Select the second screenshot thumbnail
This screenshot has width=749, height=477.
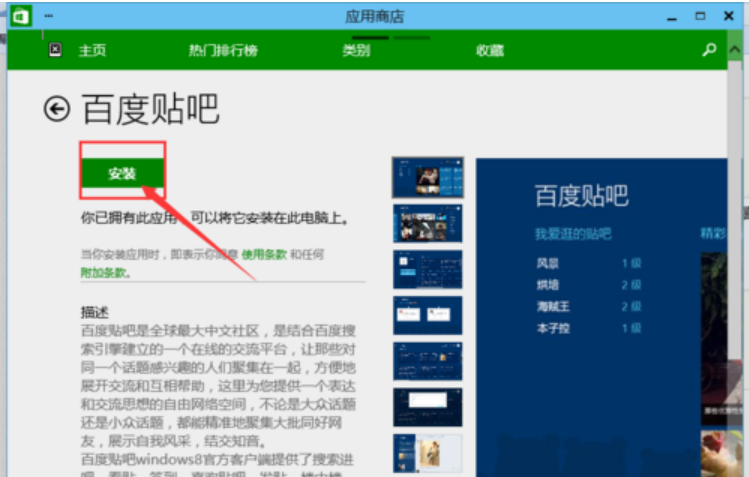point(428,223)
